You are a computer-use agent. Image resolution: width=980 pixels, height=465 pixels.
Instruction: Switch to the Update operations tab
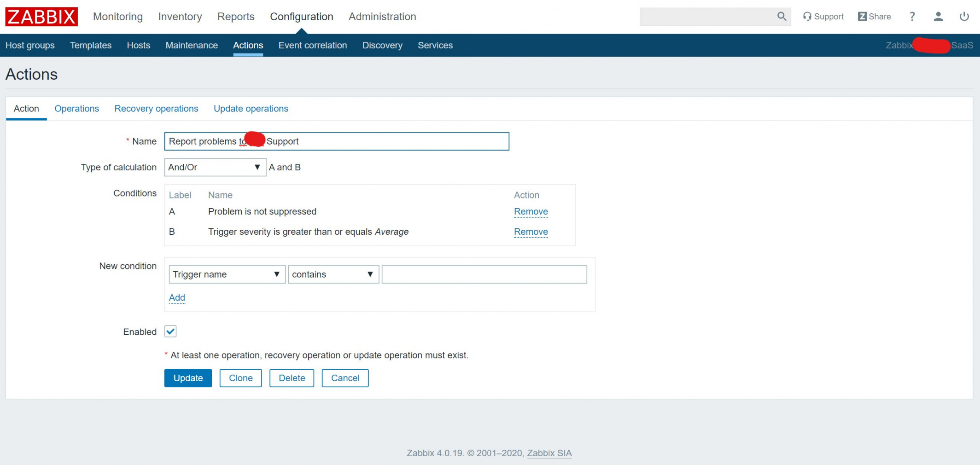[x=251, y=109]
